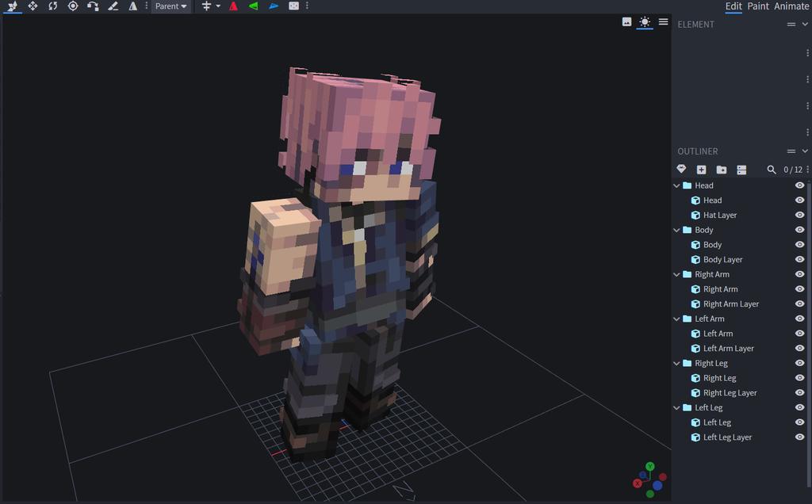Hide the Body Layer cube

click(x=799, y=259)
